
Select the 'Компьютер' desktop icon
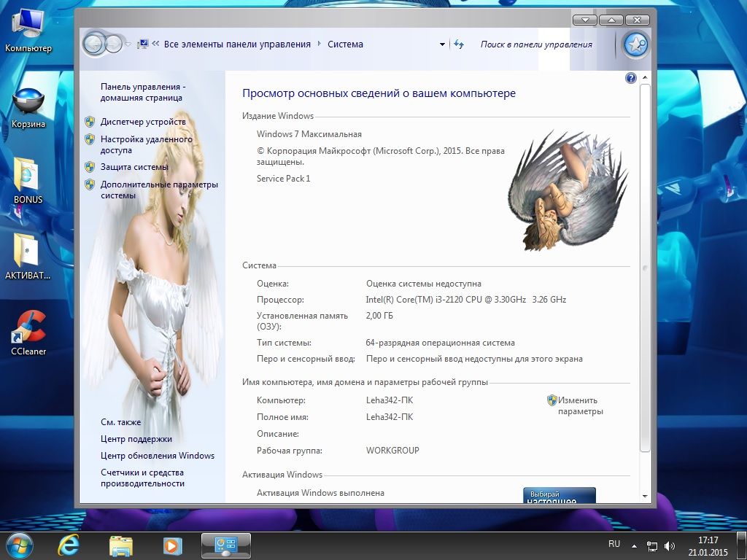point(28,31)
